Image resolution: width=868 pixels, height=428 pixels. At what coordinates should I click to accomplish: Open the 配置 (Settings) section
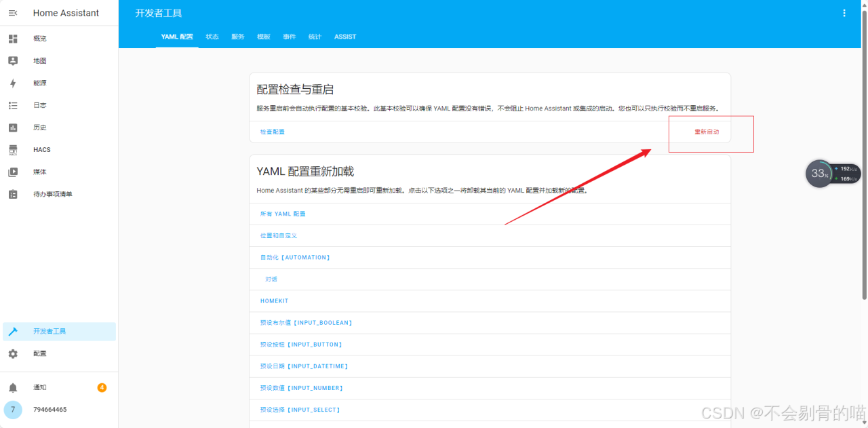39,353
